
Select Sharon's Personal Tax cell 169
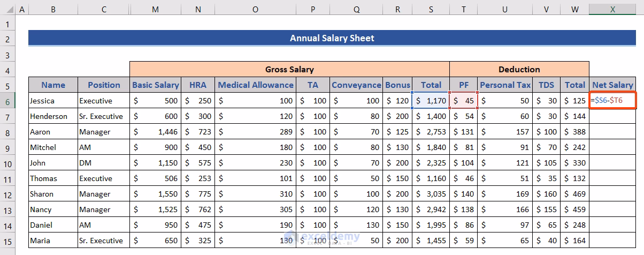coord(505,194)
